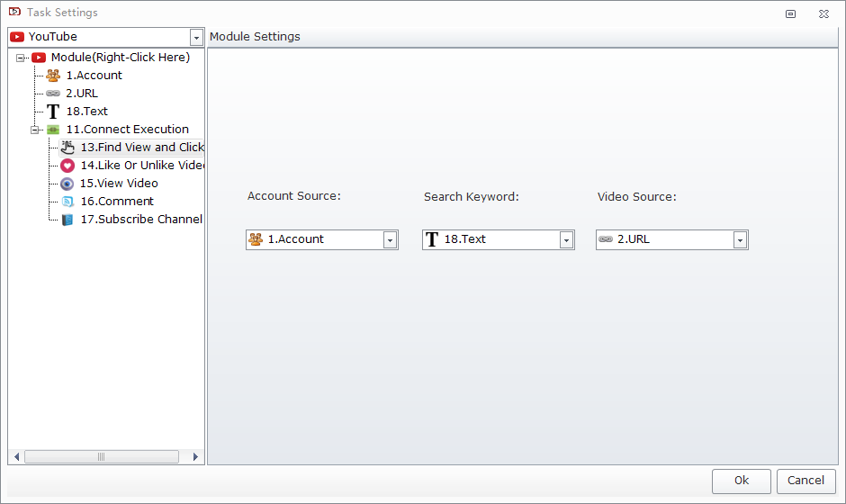The image size is (846, 504).
Task: Open the Search Keyword dropdown arrow
Action: [x=566, y=240]
